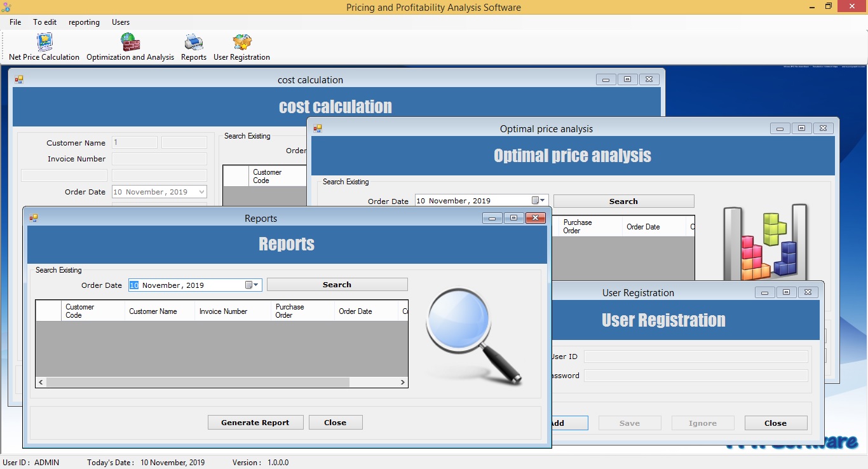Screen dimensions: 868x469
Task: Expand Order Date dropdown in cost calculation
Action: pyautogui.click(x=201, y=192)
